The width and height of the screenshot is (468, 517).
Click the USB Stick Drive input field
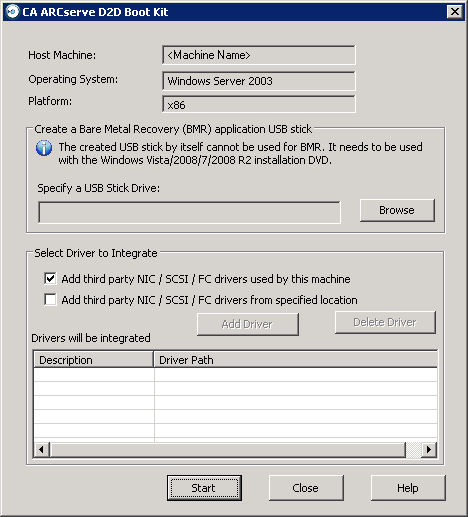pos(189,212)
